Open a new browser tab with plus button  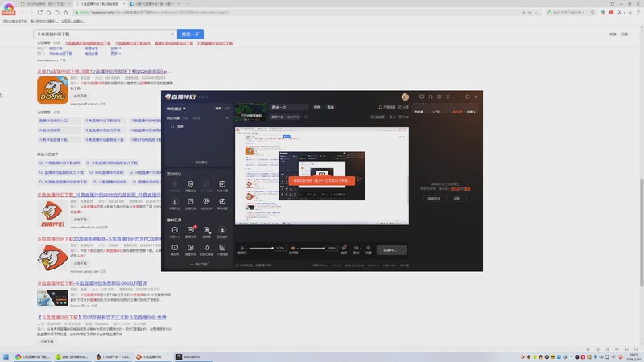pyautogui.click(x=188, y=4)
